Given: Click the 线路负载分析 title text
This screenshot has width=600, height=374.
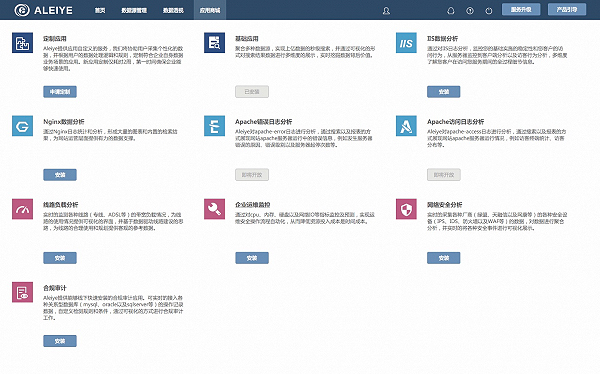Looking at the screenshot, I should click(x=61, y=205).
